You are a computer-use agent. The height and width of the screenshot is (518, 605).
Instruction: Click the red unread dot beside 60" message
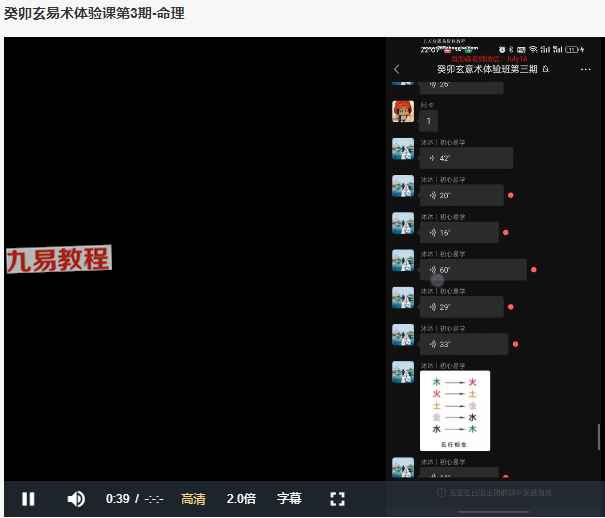click(534, 270)
